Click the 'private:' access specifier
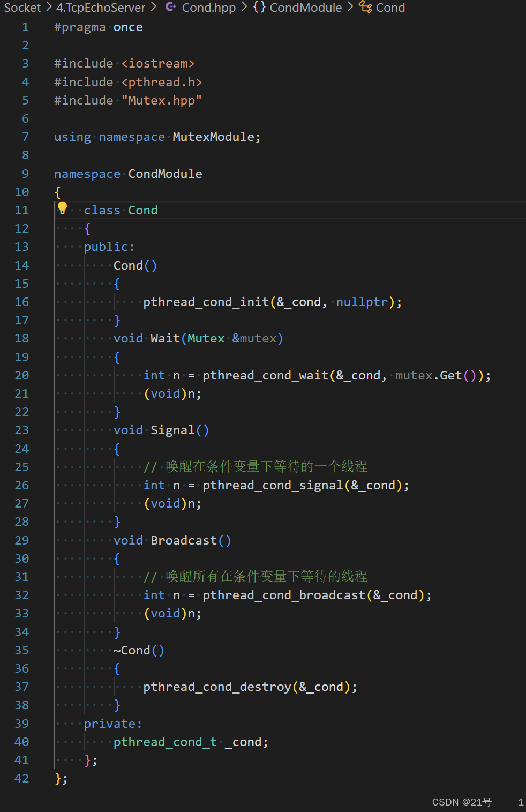The height and width of the screenshot is (812, 526). pos(113,724)
